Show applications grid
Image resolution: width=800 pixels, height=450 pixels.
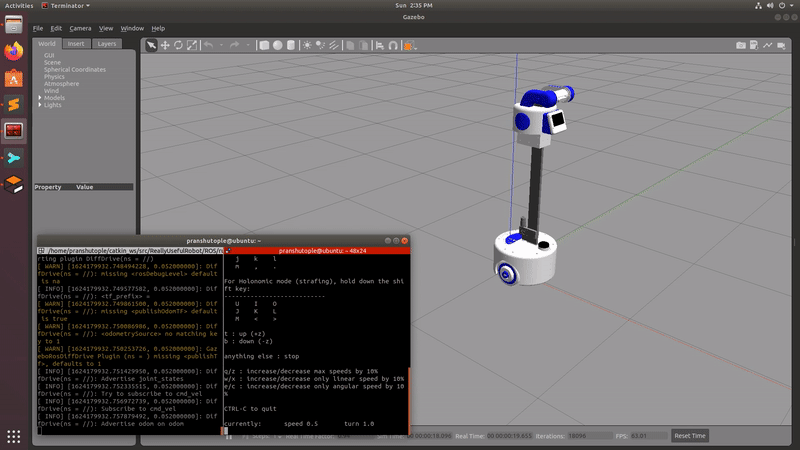[x=14, y=436]
